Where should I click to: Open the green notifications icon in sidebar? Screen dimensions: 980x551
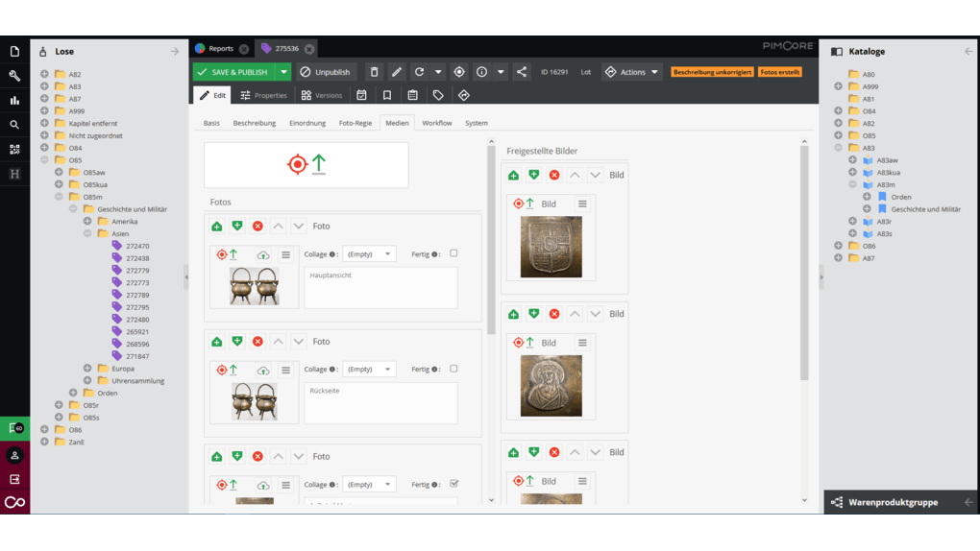coord(15,428)
